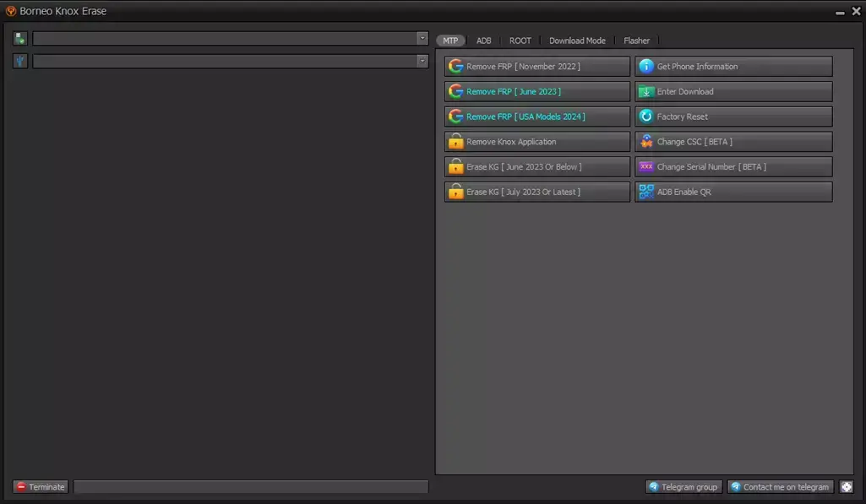Viewport: 866px width, 504px height.
Task: Click the Google icon on Remove FRP June 2023
Action: click(455, 91)
